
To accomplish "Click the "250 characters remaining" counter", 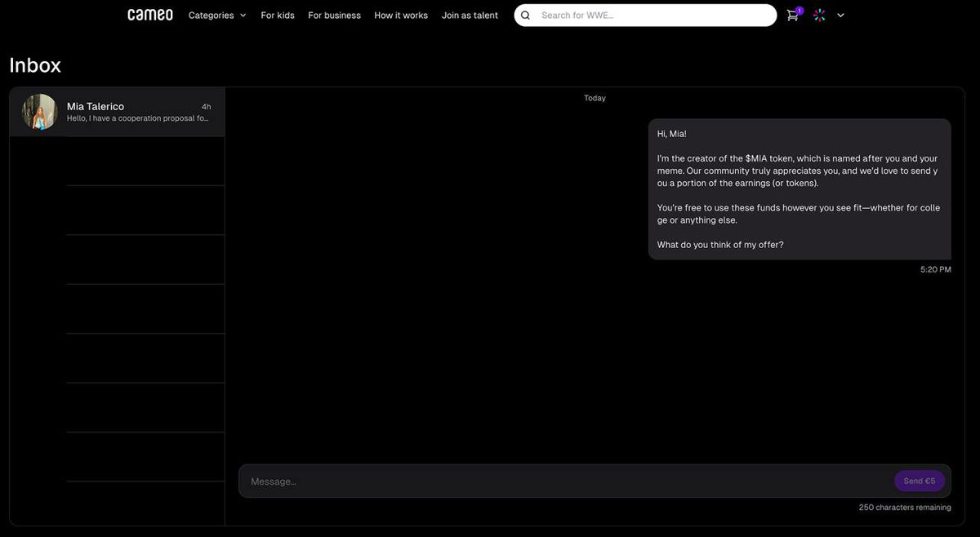I will [905, 508].
